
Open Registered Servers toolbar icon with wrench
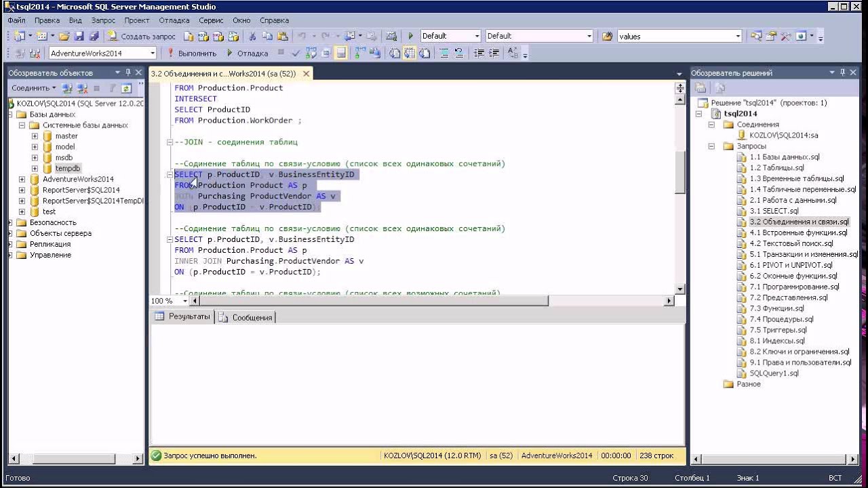(x=785, y=36)
